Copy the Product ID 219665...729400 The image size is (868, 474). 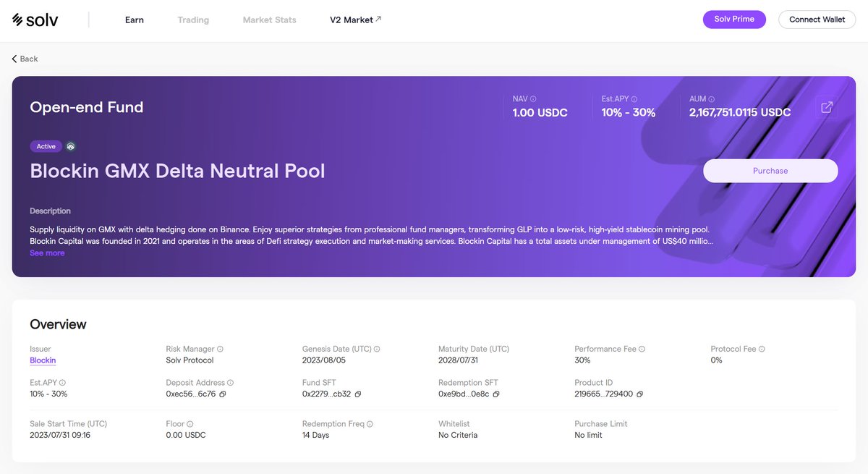click(x=640, y=394)
